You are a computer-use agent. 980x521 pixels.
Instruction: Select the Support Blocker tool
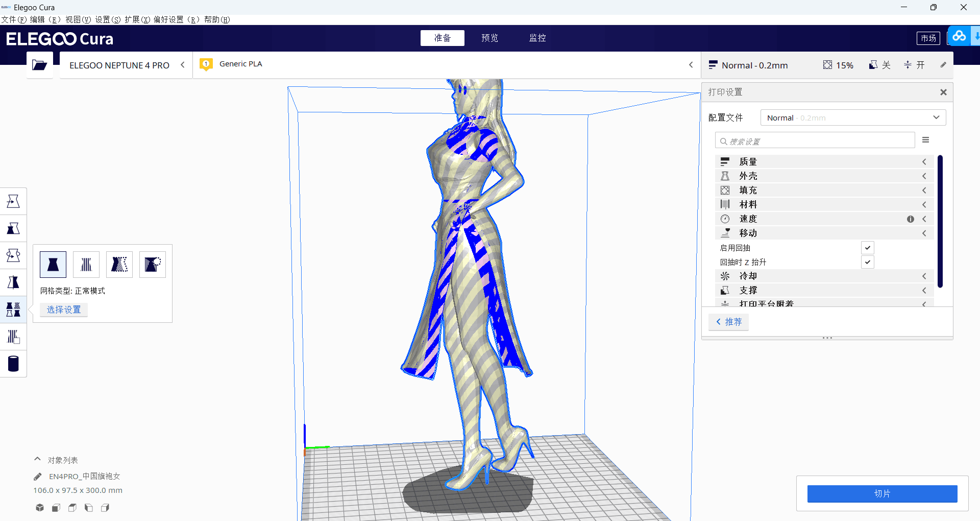point(13,337)
